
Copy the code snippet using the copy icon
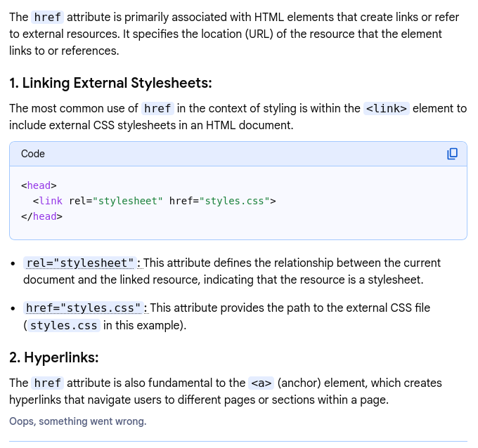[453, 154]
